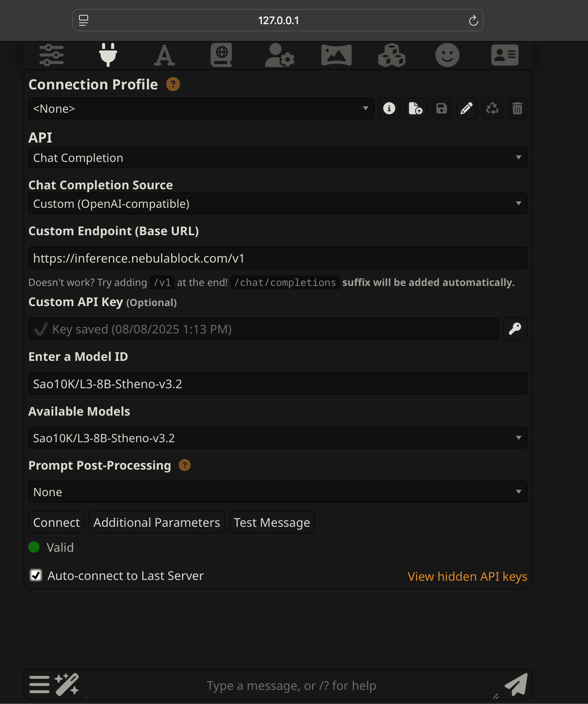Open the Advanced Formatting letter icon
The width and height of the screenshot is (588, 704).
point(164,55)
